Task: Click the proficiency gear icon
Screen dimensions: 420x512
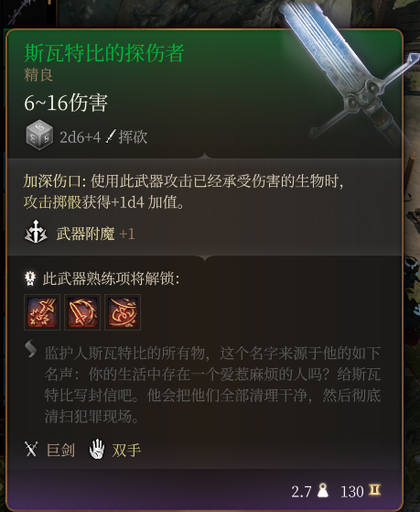Action: click(30, 278)
